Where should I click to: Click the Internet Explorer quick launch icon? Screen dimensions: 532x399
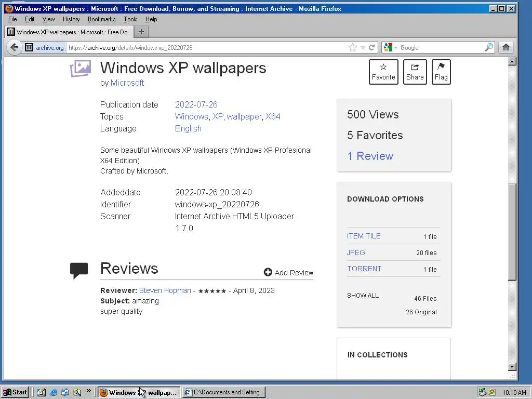click(x=54, y=393)
